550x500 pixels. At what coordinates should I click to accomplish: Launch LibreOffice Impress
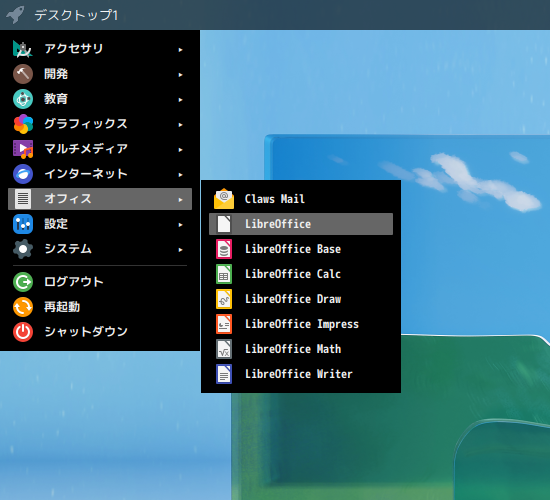point(301,324)
